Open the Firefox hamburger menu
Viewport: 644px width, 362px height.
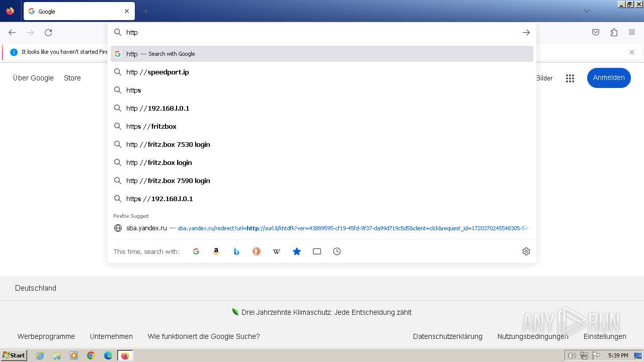coord(632,32)
